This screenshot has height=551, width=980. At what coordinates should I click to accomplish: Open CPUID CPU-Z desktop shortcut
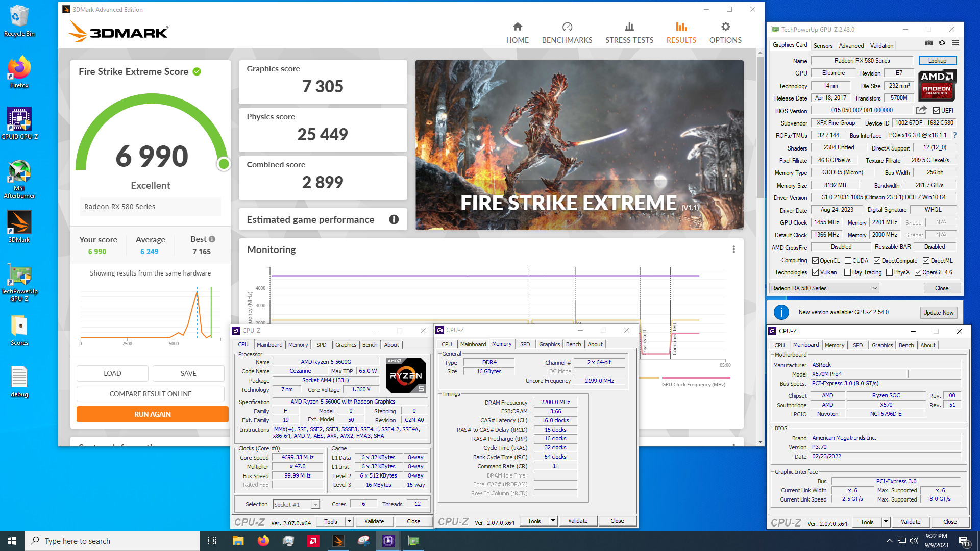[19, 123]
